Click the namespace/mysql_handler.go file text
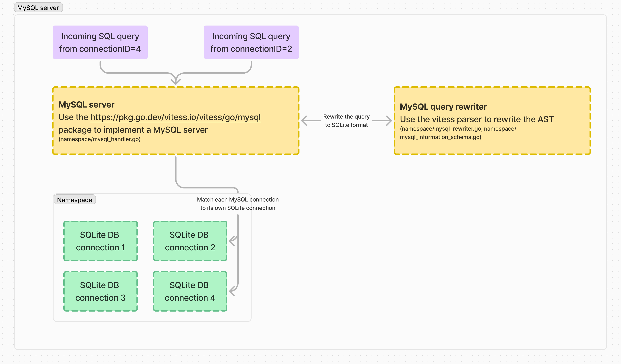Viewport: 621px width, 364px height. tap(99, 139)
